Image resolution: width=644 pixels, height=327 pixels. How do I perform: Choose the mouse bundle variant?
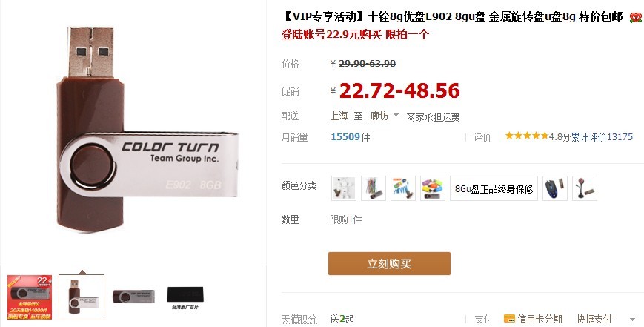[555, 188]
